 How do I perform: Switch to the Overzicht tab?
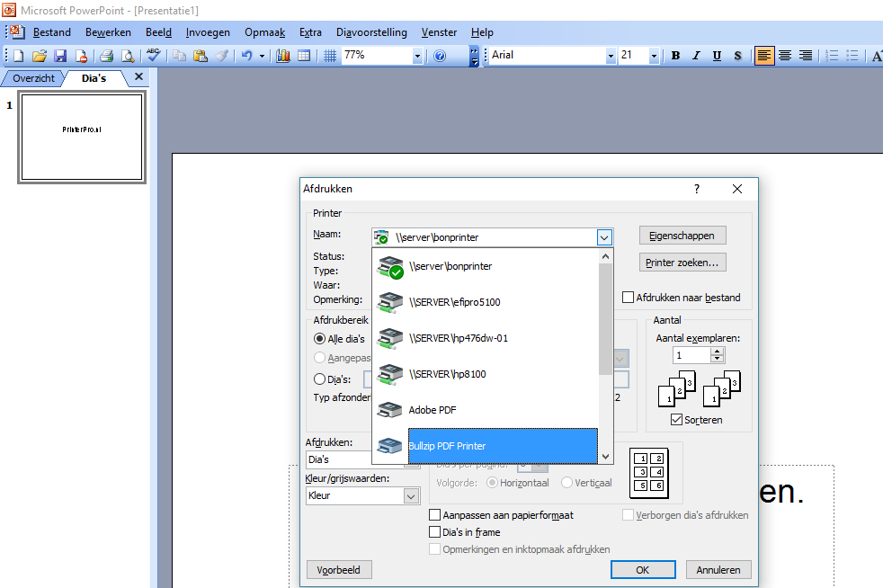coord(34,78)
